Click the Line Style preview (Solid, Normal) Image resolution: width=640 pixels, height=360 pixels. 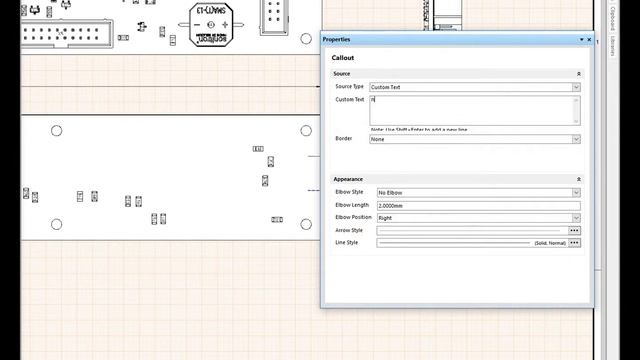click(x=472, y=243)
